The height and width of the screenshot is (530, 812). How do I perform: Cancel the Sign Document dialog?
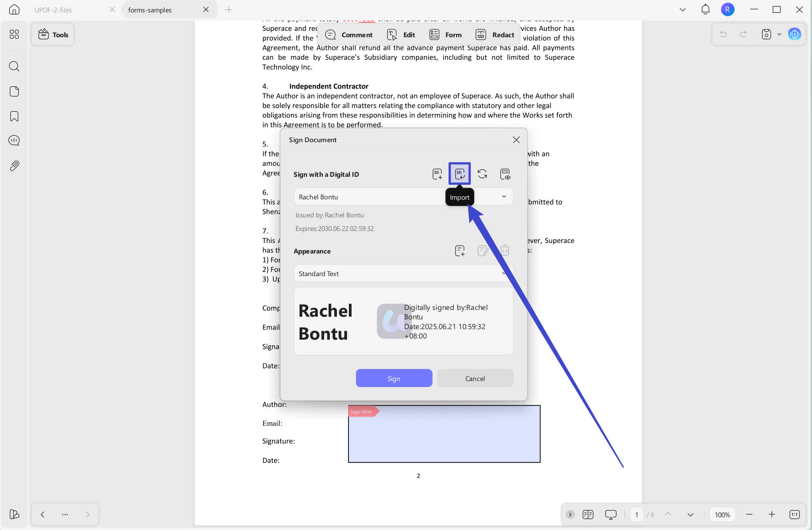[475, 378]
